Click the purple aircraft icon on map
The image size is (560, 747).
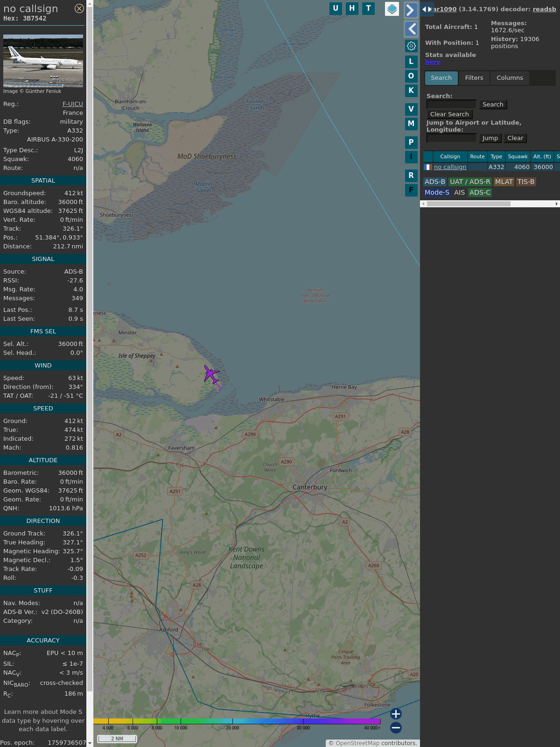pyautogui.click(x=211, y=375)
